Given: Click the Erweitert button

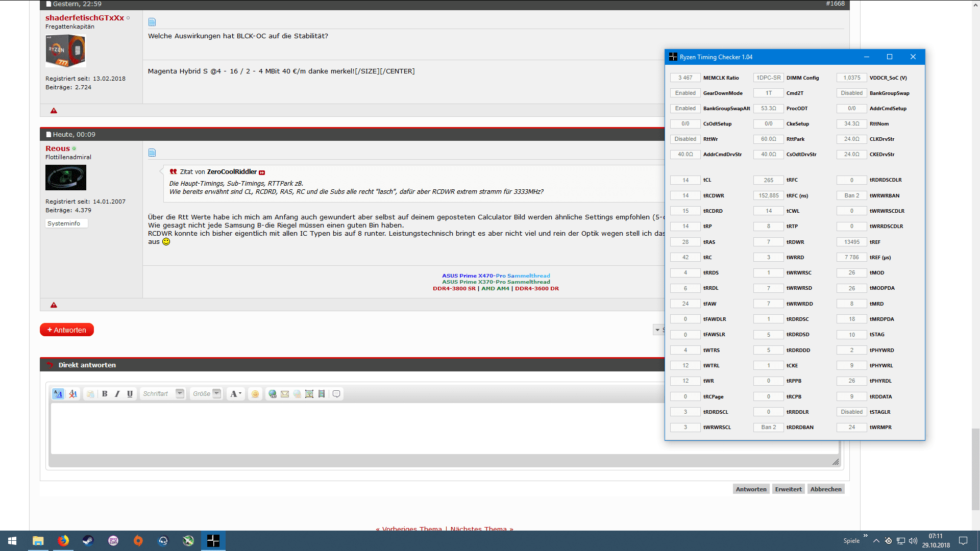Looking at the screenshot, I should coord(788,489).
